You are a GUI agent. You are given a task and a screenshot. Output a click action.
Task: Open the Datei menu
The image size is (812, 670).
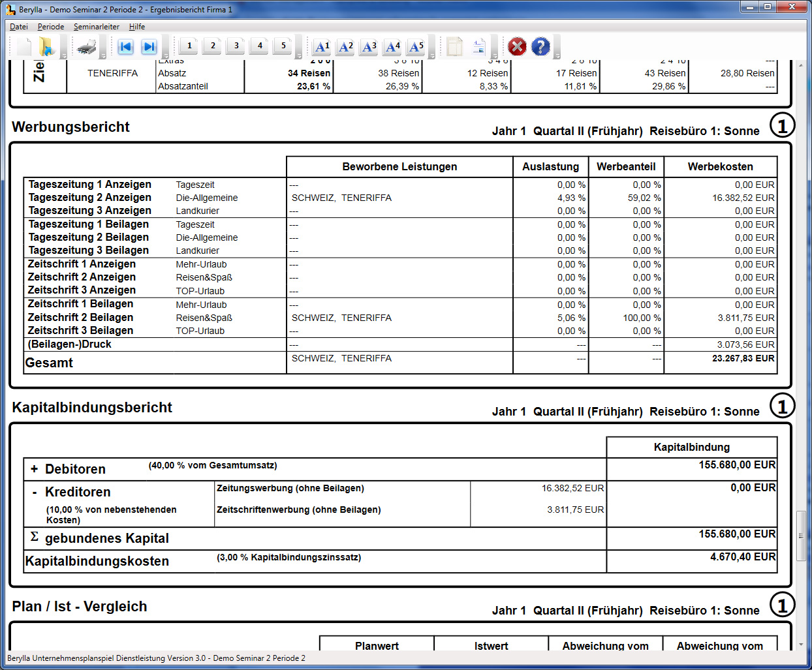point(19,27)
